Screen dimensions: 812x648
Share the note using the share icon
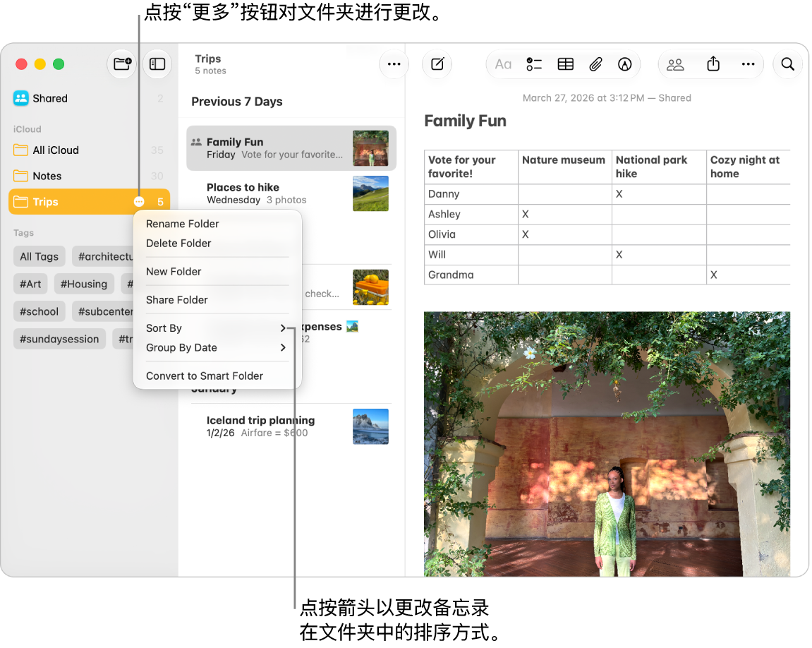pyautogui.click(x=713, y=64)
